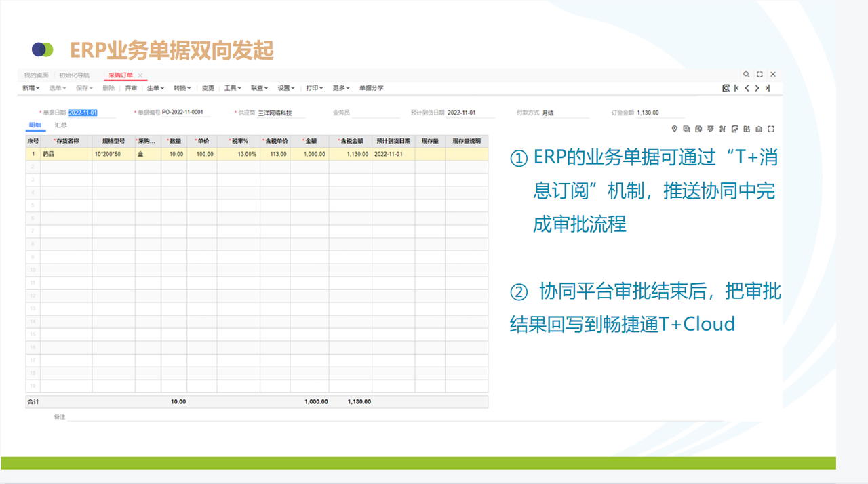Click the row 1 预计到货日期 cell 2022-11-01
The height and width of the screenshot is (484, 868).
(x=393, y=154)
